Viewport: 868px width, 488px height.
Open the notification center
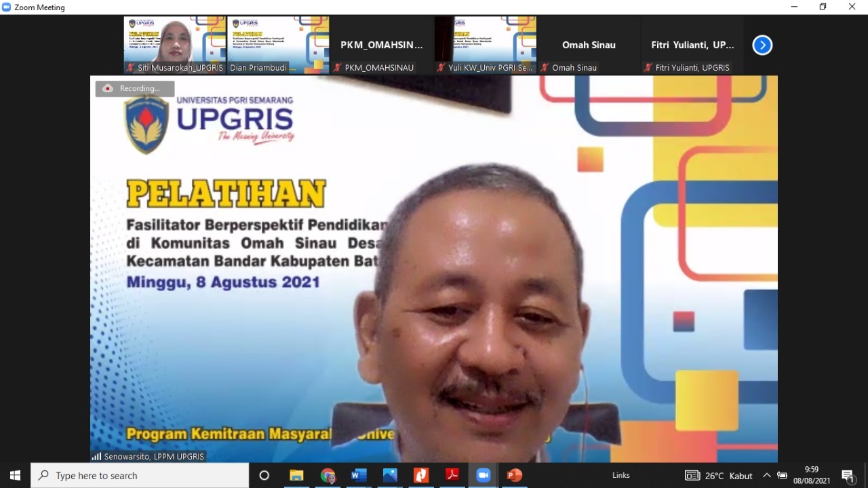(848, 475)
